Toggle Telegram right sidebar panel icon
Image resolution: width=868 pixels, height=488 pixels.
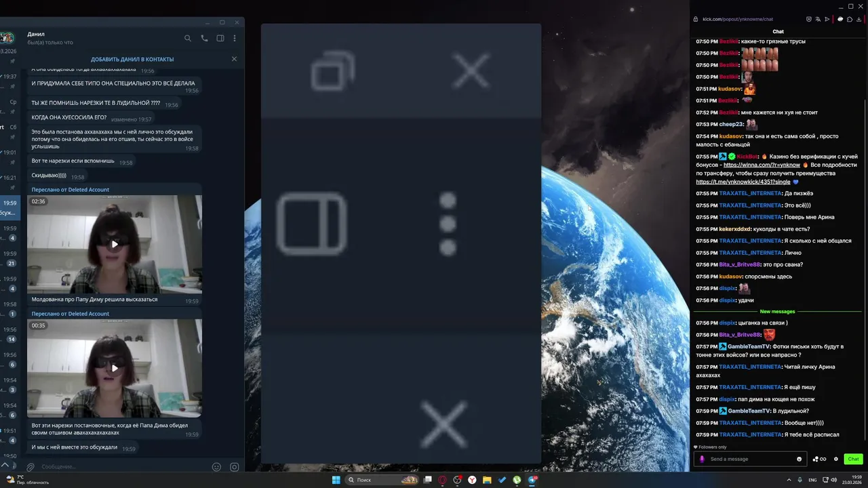[x=220, y=39]
